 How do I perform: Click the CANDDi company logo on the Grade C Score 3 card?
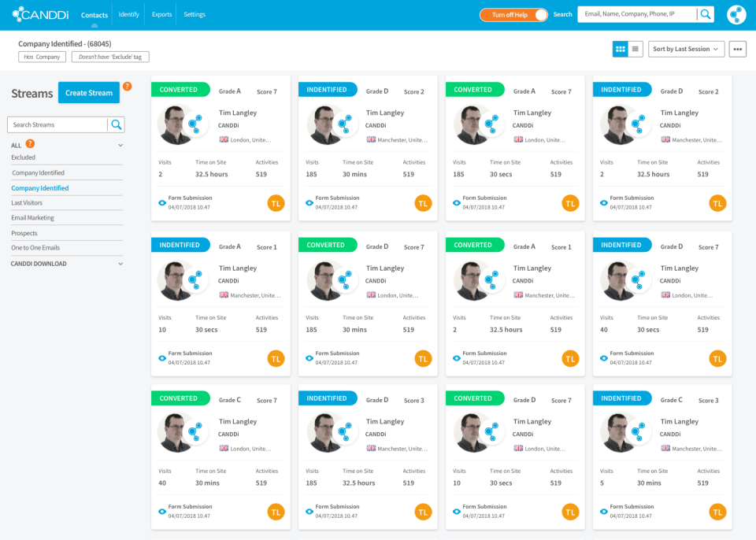tap(637, 432)
